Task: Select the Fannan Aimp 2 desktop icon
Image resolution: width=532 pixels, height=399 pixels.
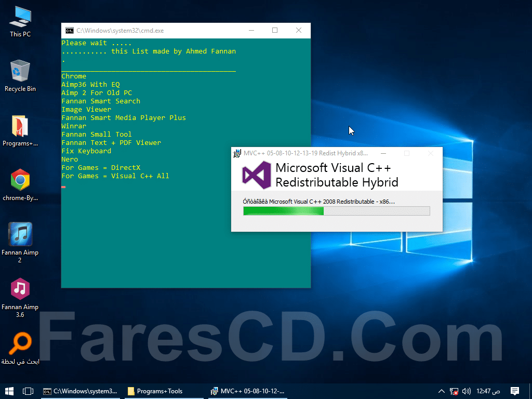Action: (20, 243)
